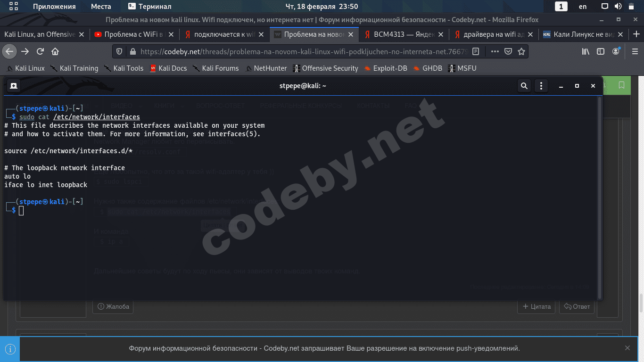Click the Ответ reply button
Image resolution: width=644 pixels, height=362 pixels.
coord(577,306)
